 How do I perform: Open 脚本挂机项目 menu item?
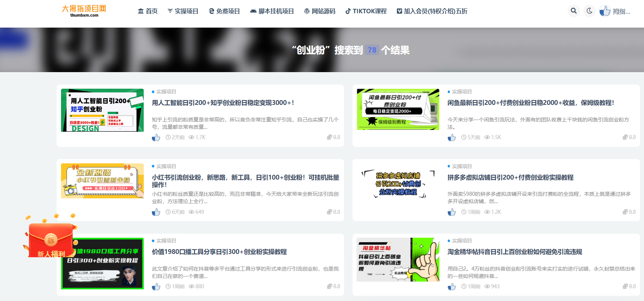point(272,11)
